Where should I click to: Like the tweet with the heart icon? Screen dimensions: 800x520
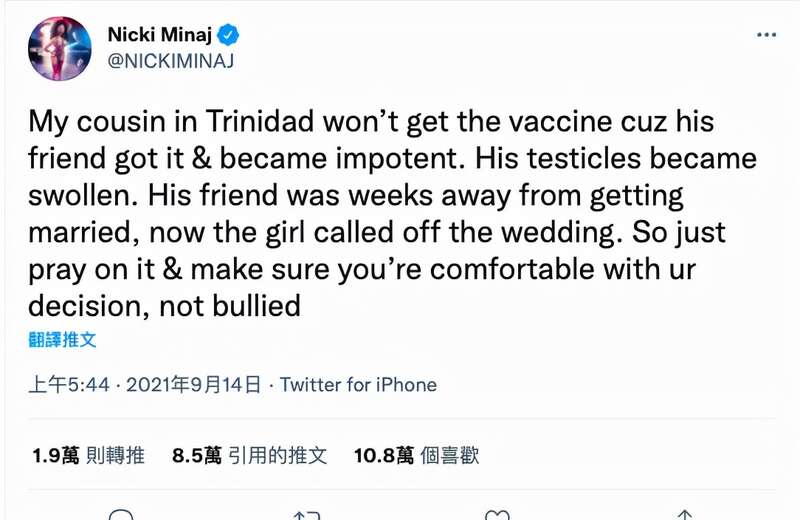pyautogui.click(x=497, y=515)
